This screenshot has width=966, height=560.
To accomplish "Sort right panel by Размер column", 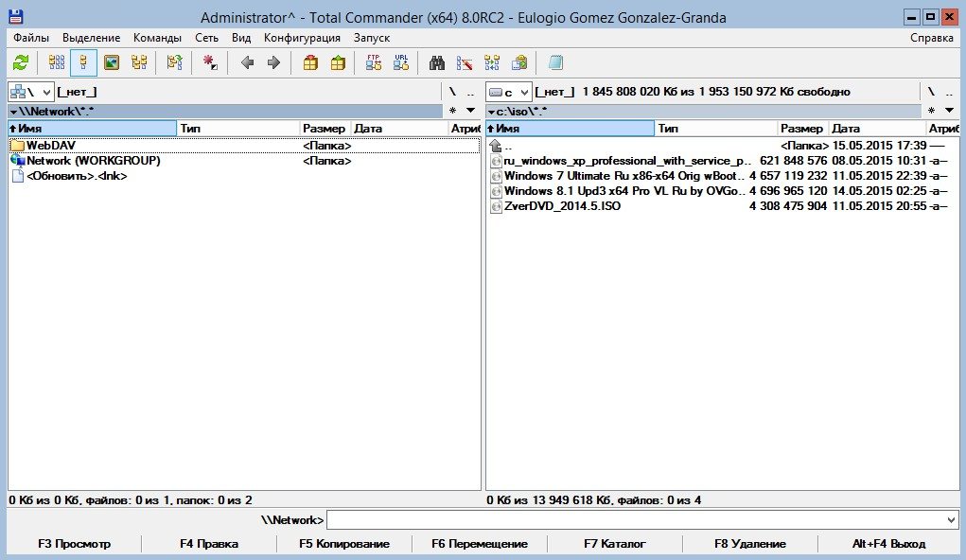I will (802, 129).
